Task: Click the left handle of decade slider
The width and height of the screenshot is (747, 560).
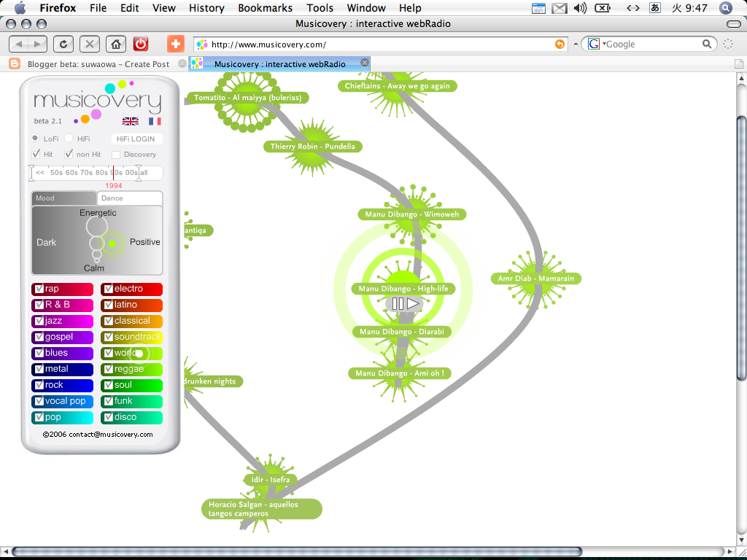Action: (31, 173)
